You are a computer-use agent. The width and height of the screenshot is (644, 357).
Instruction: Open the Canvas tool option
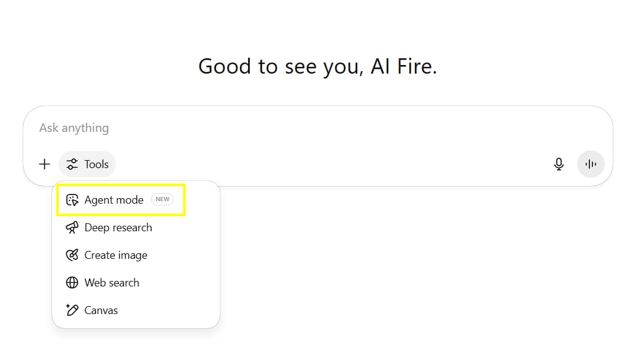click(136, 310)
